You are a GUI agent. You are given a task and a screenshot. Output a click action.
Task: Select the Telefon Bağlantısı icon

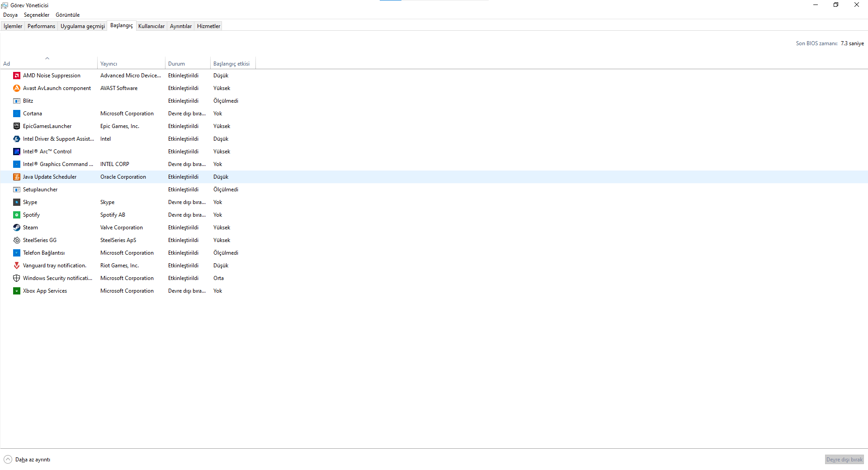tap(17, 253)
